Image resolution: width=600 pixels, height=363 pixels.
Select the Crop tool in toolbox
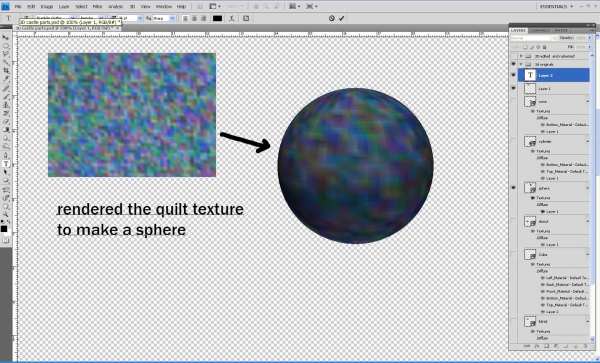[6, 71]
